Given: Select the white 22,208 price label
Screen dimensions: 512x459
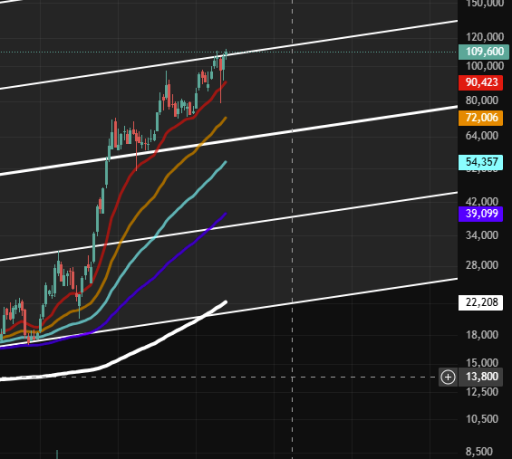Looking at the screenshot, I should tap(481, 303).
